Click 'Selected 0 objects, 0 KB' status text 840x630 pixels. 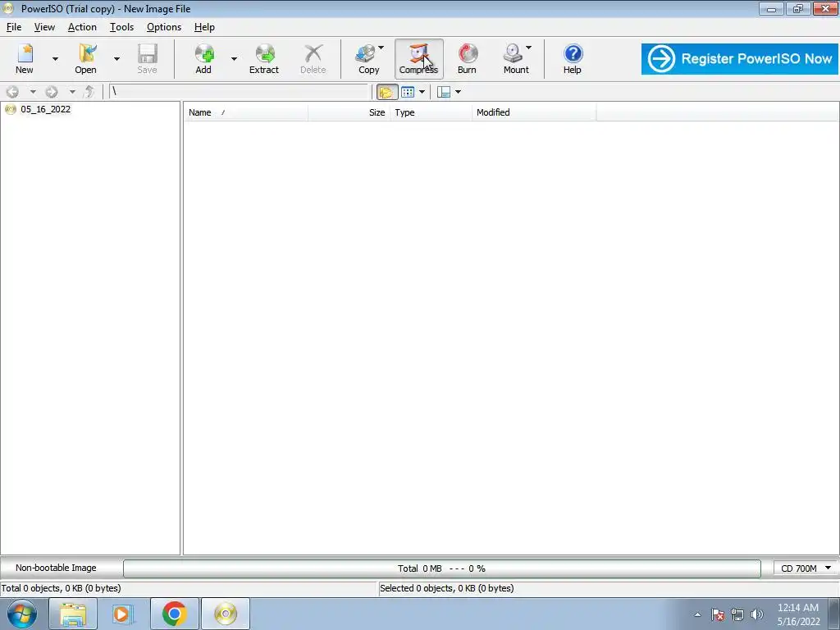[x=447, y=588]
